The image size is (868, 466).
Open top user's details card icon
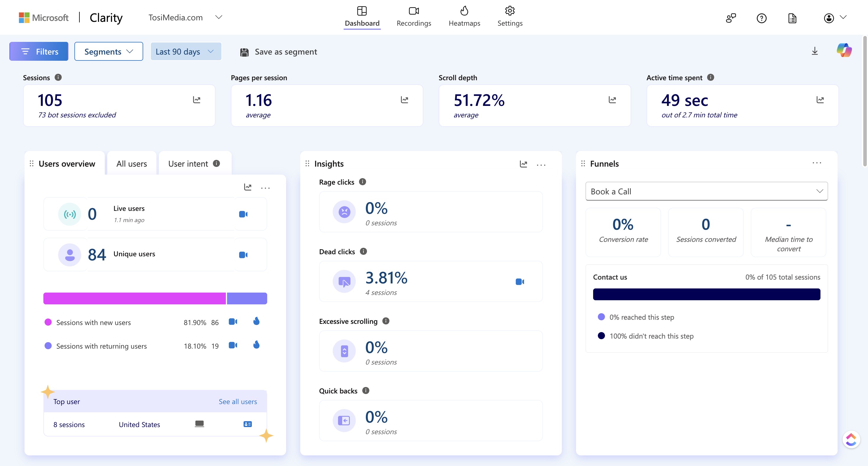coord(248,424)
